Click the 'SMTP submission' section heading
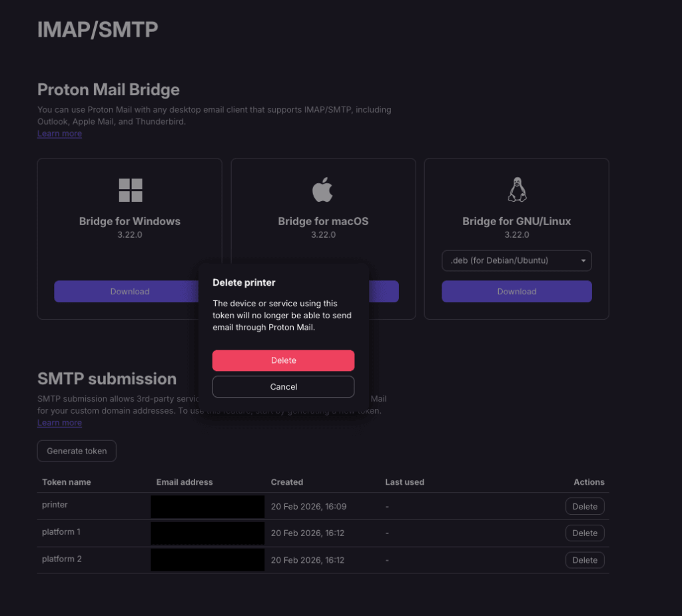Image resolution: width=682 pixels, height=616 pixels. pos(107,378)
